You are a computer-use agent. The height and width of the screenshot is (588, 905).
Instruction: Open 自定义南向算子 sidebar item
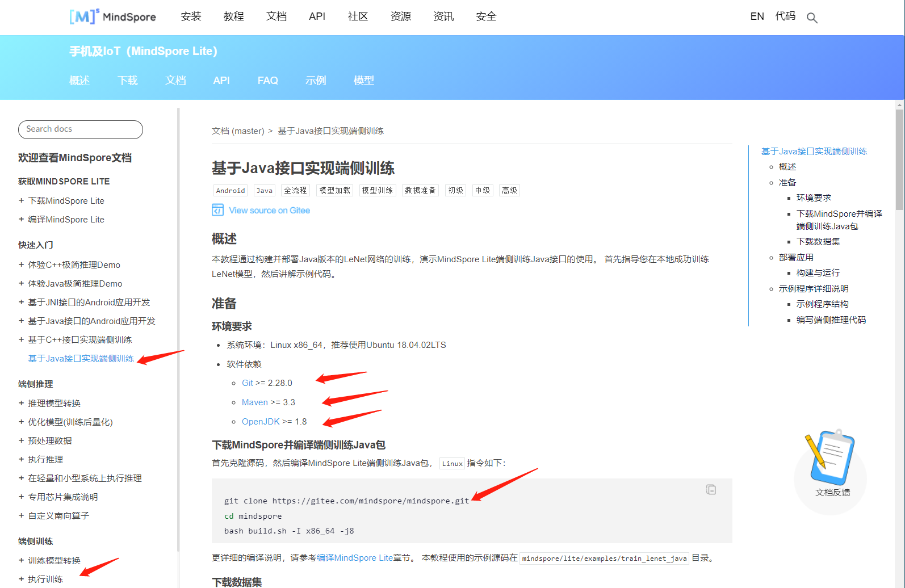pyautogui.click(x=58, y=516)
